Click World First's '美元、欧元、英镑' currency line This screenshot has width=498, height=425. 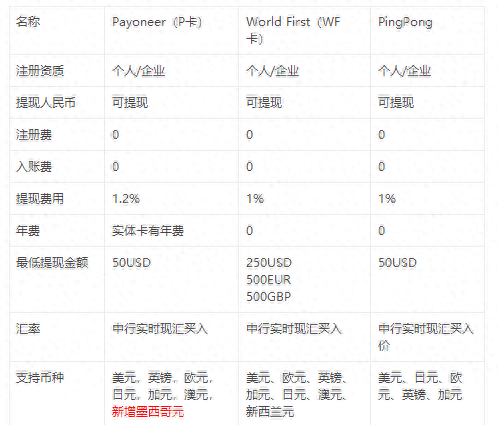[x=297, y=378]
